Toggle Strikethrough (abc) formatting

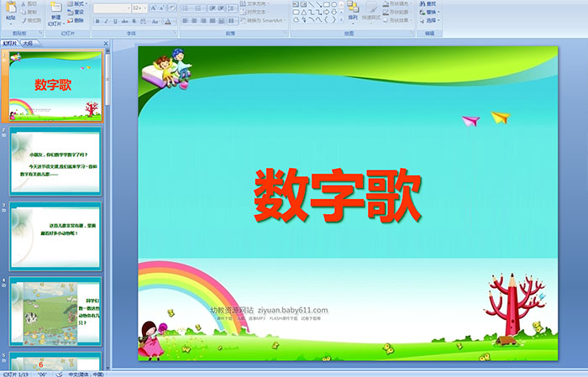coord(124,21)
